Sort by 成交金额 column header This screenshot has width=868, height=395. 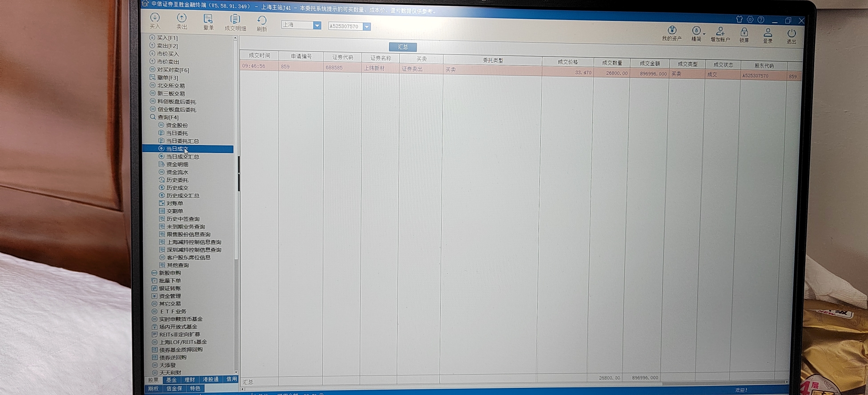click(x=650, y=64)
